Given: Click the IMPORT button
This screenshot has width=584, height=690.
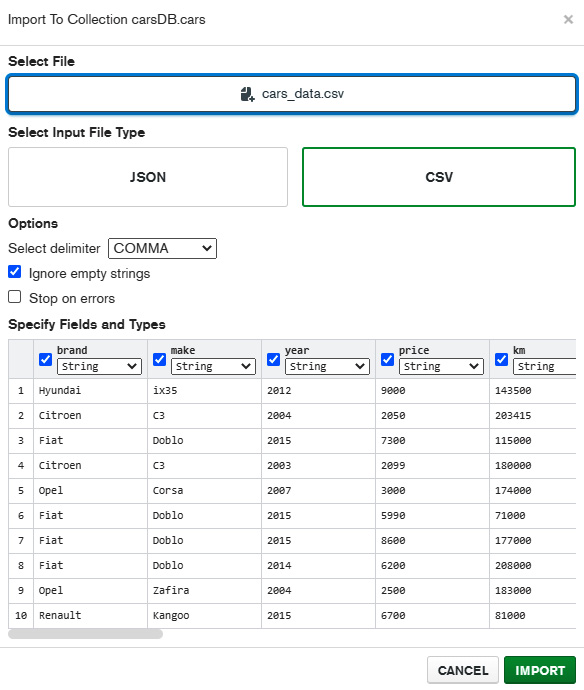Looking at the screenshot, I should (x=540, y=670).
